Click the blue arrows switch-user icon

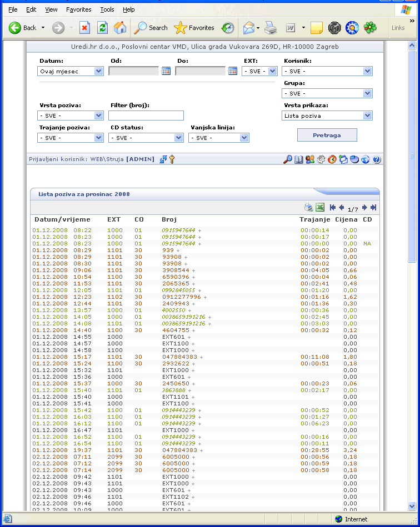[x=163, y=159]
